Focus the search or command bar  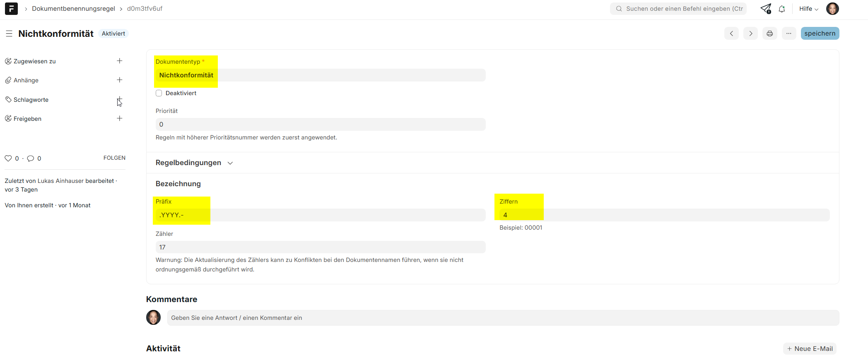pos(679,9)
